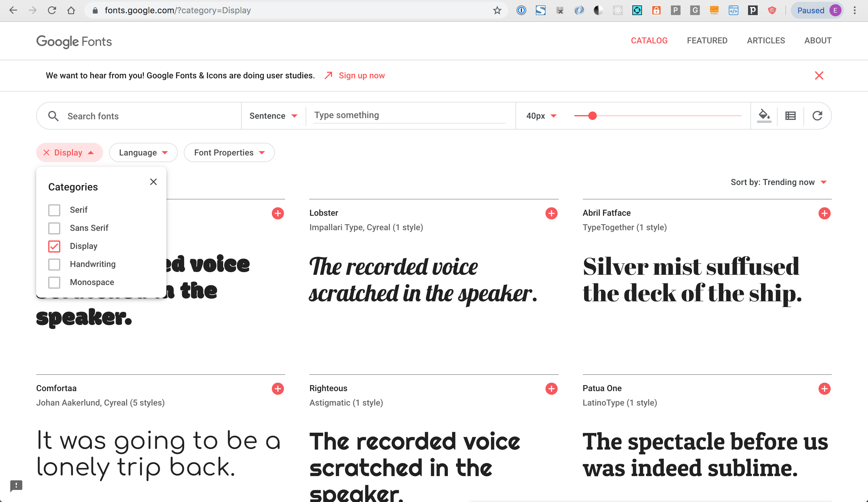Image resolution: width=868 pixels, height=502 pixels.
Task: Remove the Display filter with X
Action: point(46,152)
